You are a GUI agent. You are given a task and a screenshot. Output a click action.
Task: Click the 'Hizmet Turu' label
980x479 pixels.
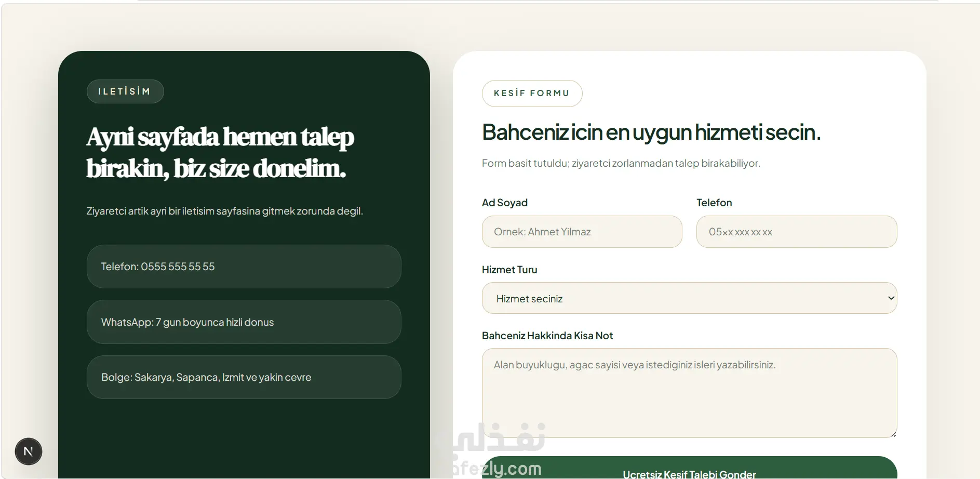click(x=509, y=270)
